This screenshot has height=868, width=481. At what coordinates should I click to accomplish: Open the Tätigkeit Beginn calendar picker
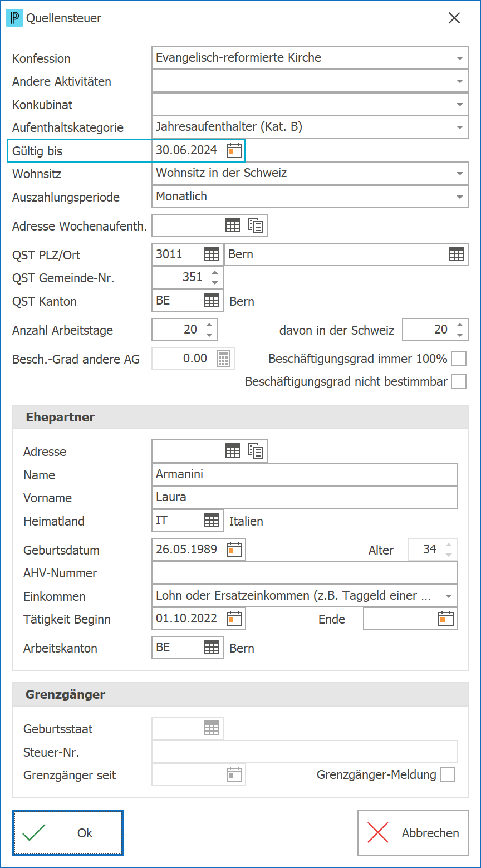[x=234, y=619]
